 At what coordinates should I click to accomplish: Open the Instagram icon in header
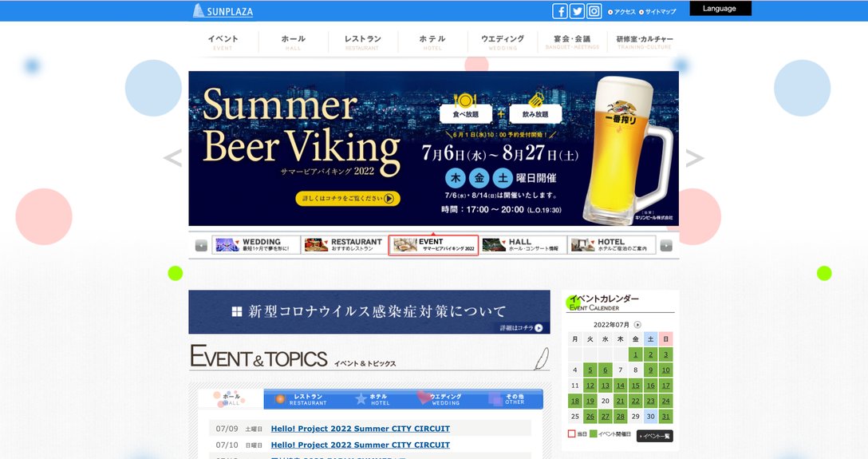click(x=594, y=11)
